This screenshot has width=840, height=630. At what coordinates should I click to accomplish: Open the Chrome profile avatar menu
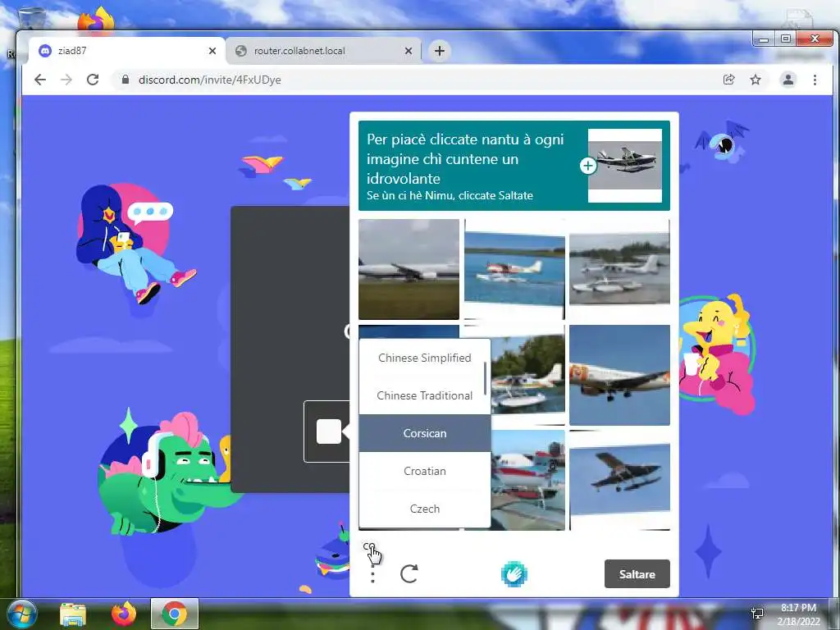coord(788,80)
